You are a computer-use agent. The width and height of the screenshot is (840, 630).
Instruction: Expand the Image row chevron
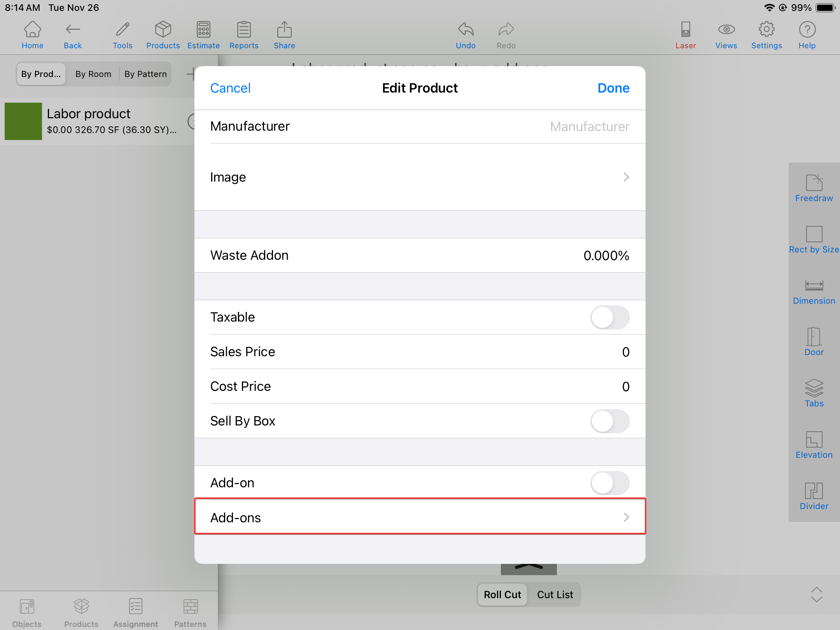click(x=626, y=177)
